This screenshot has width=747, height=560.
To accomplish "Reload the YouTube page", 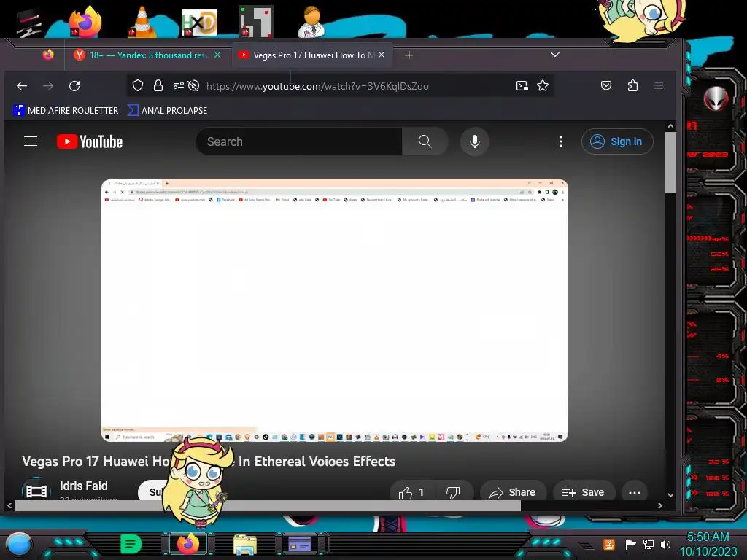I will [x=74, y=86].
